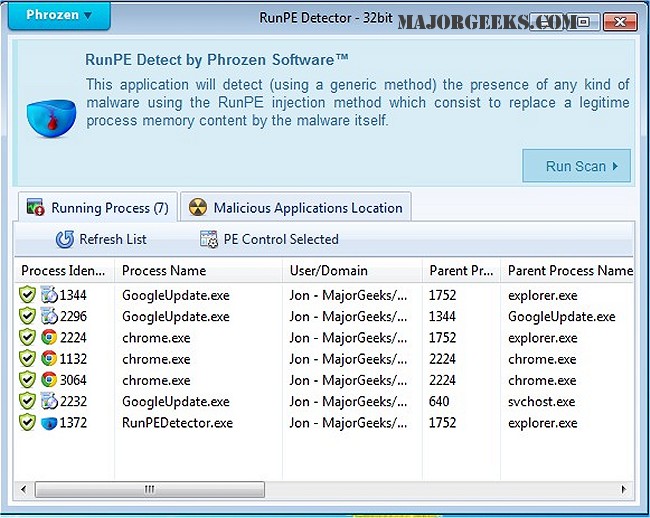
Task: Select GoogleUpdate.exe in the 2232 row
Action: (176, 401)
